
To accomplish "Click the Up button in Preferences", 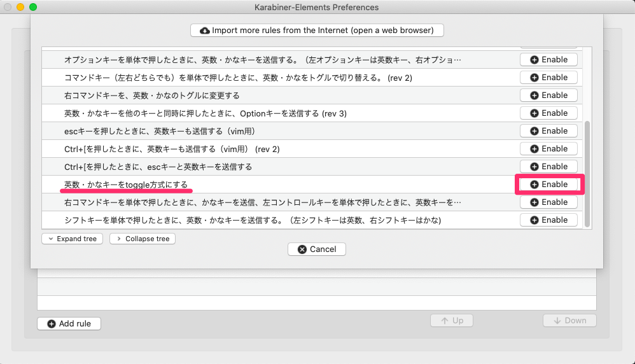I will 452,321.
